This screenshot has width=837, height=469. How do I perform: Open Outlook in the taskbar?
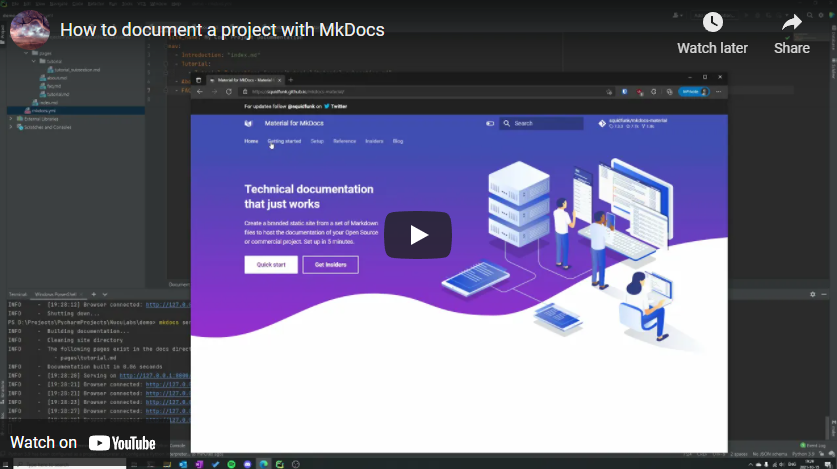pos(183,464)
